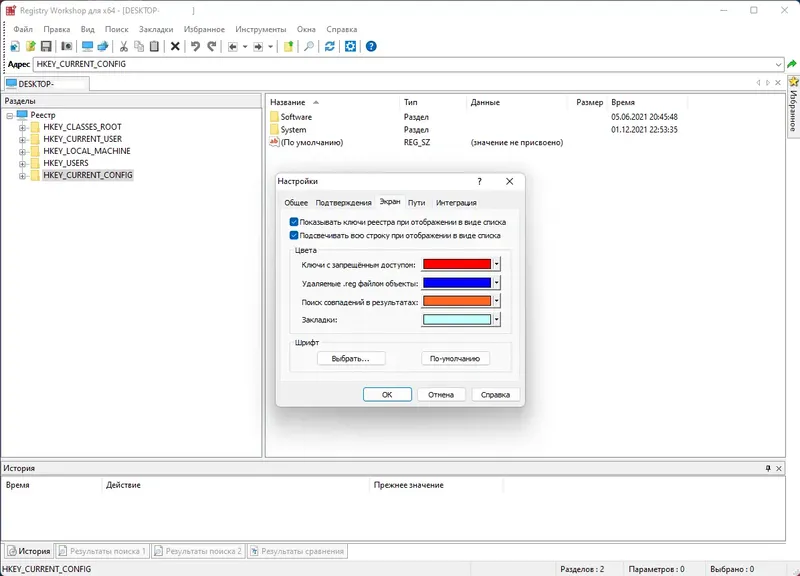Screen dimensions: 800x576
Task: Collapse the Реестр root node
Action: click(x=10, y=116)
